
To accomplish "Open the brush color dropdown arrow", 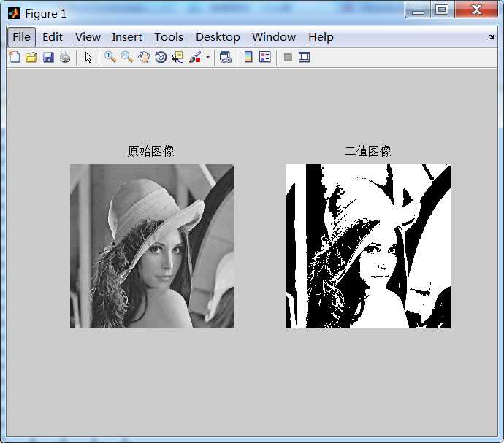I will click(x=207, y=58).
